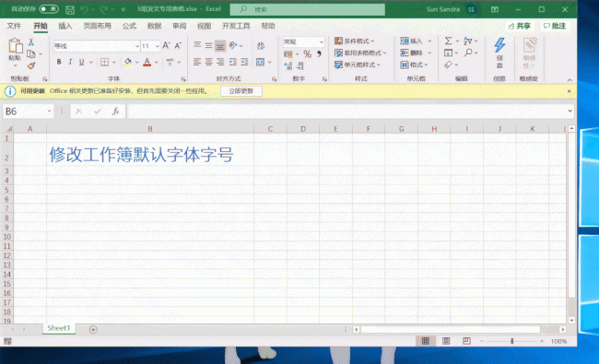Screen dimensions: 599x364
Task: Apply the fill color bucket
Action: click(128, 62)
